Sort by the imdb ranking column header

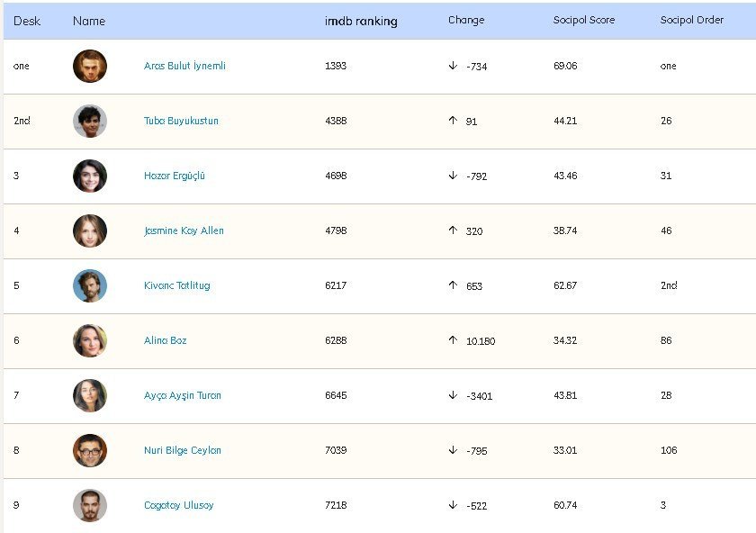pos(361,21)
